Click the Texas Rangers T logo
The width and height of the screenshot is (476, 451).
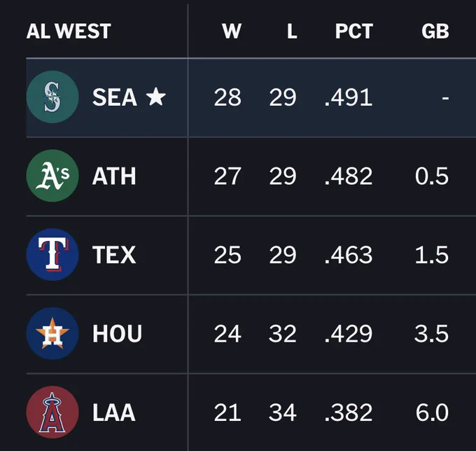point(52,254)
